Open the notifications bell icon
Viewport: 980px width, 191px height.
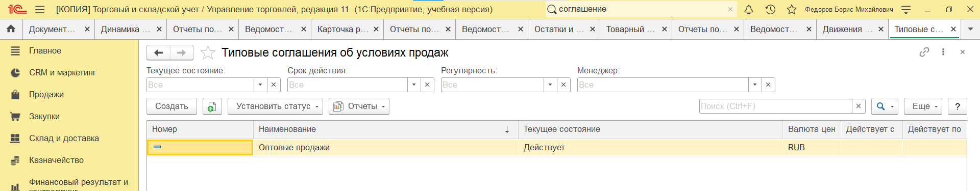pos(749,9)
